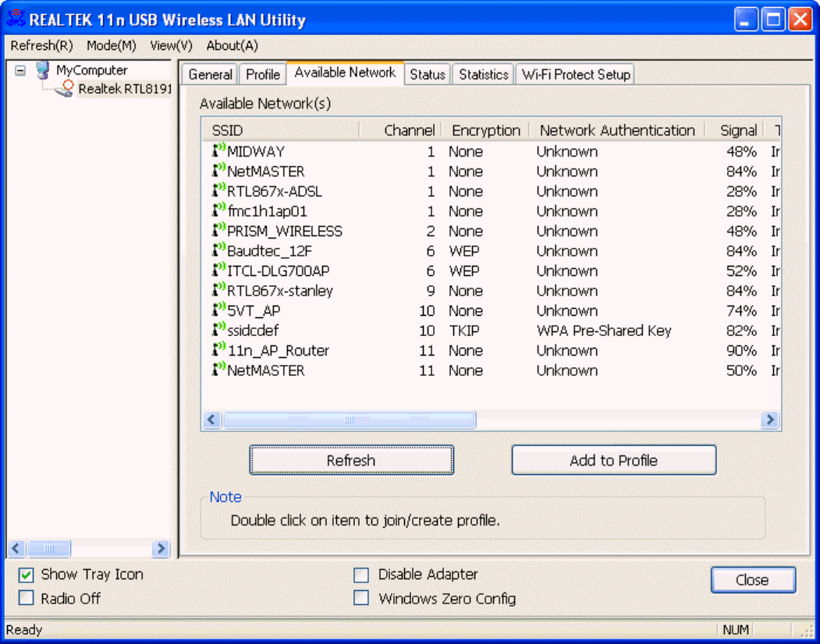Click the antenna icon beside PRISM_WIRELESS
Image resolution: width=820 pixels, height=644 pixels.
pos(218,230)
